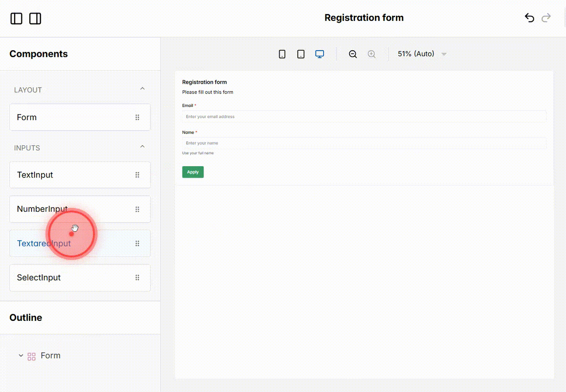Click the email address input field
This screenshot has height=392, width=566.
click(x=364, y=116)
